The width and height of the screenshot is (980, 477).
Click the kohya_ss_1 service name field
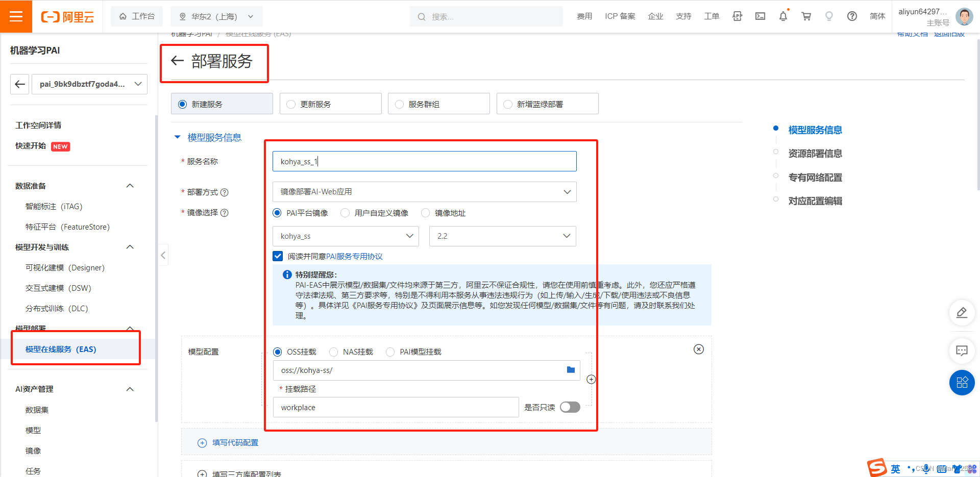(424, 161)
